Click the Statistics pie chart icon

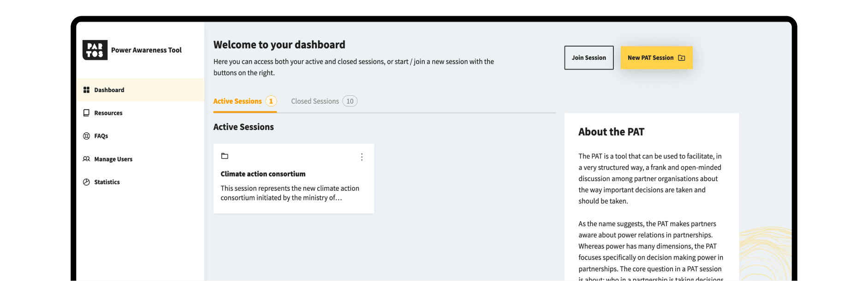[x=86, y=182]
